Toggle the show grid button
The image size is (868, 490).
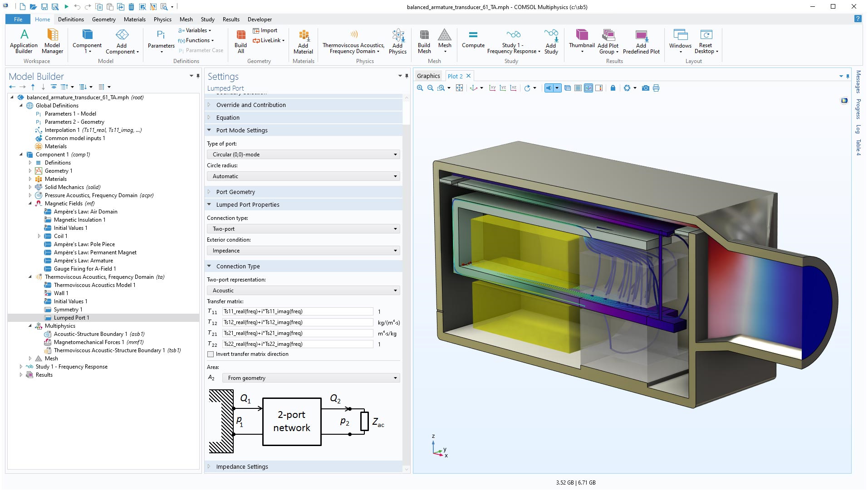click(578, 88)
